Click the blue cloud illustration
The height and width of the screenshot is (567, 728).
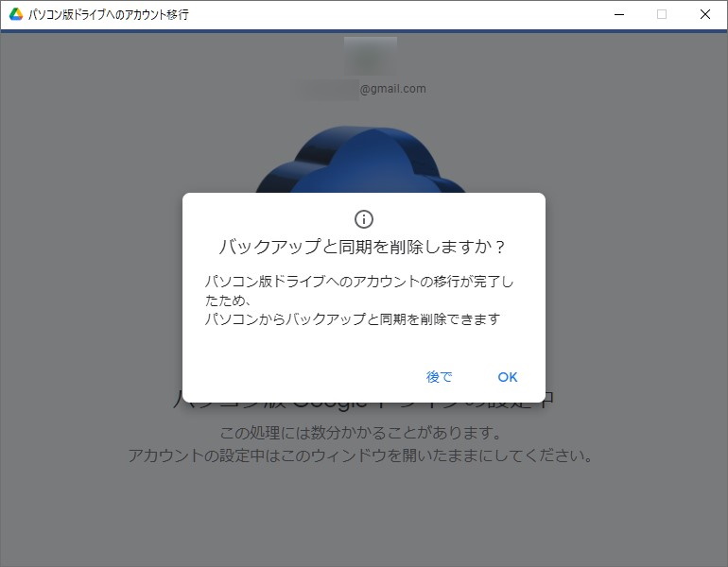361,161
